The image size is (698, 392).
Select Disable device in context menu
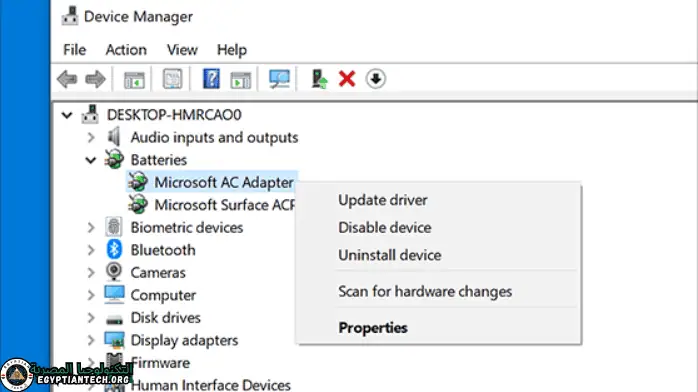[385, 228]
